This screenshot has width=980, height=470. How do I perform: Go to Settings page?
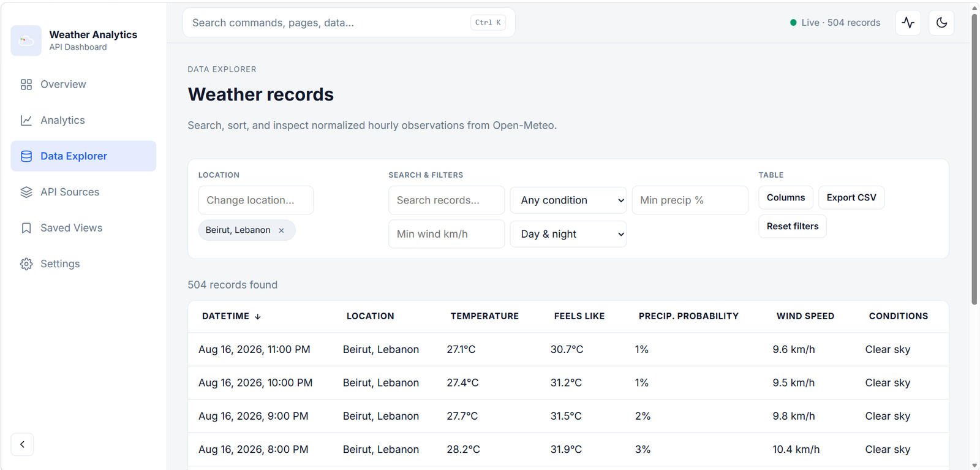click(x=83, y=264)
